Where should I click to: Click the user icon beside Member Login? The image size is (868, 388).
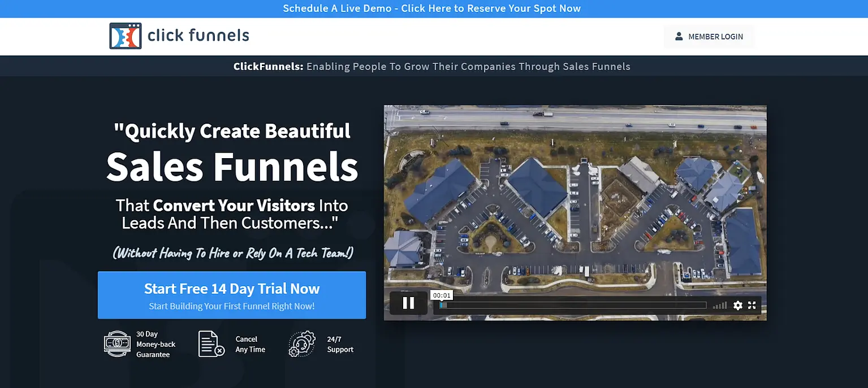tap(679, 37)
